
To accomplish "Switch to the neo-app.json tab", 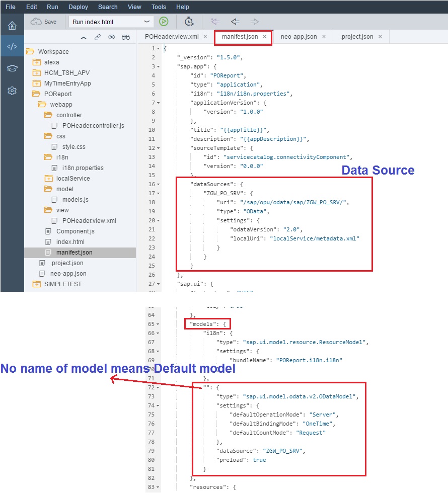I will (x=299, y=37).
